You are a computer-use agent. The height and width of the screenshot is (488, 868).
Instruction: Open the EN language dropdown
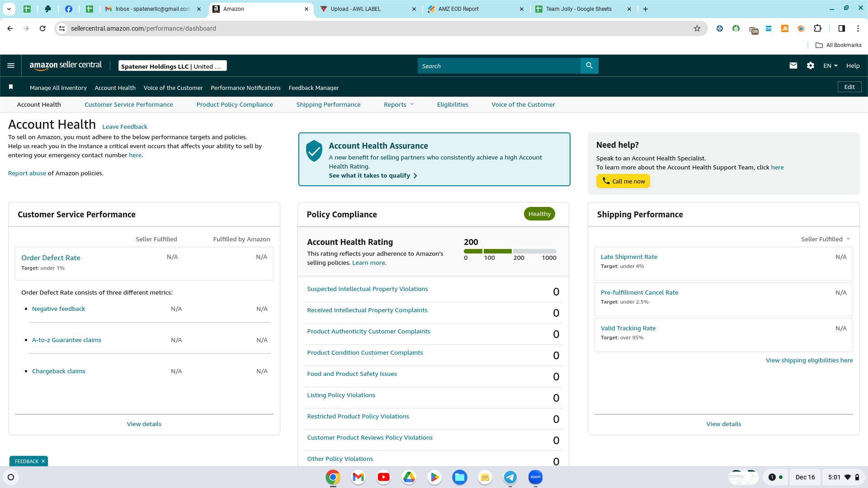(830, 66)
